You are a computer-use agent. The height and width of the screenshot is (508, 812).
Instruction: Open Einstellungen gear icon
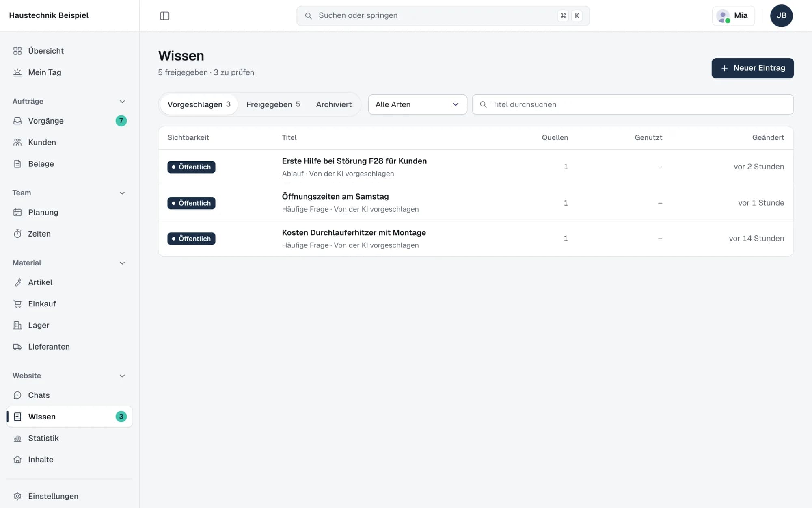(17, 496)
